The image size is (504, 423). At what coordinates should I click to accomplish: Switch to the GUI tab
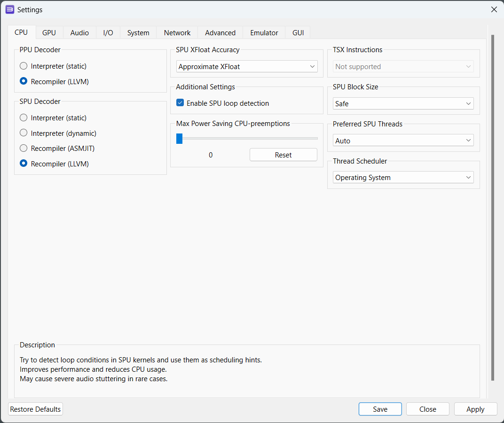point(298,33)
